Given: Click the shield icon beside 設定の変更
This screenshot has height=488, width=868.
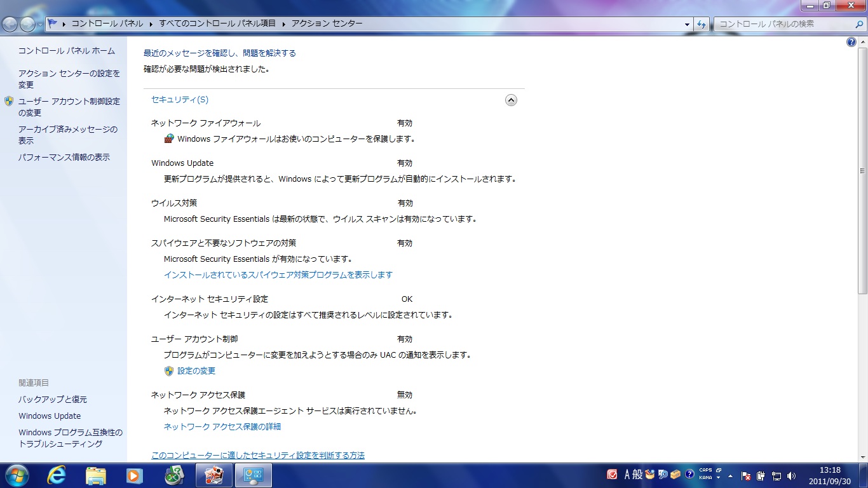Looking at the screenshot, I should pyautogui.click(x=169, y=371).
